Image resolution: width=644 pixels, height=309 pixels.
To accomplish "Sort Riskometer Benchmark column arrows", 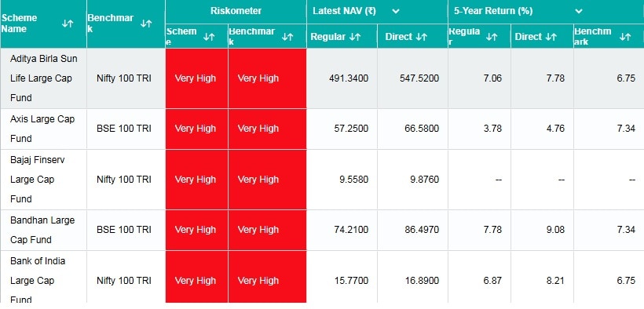I will [x=287, y=37].
